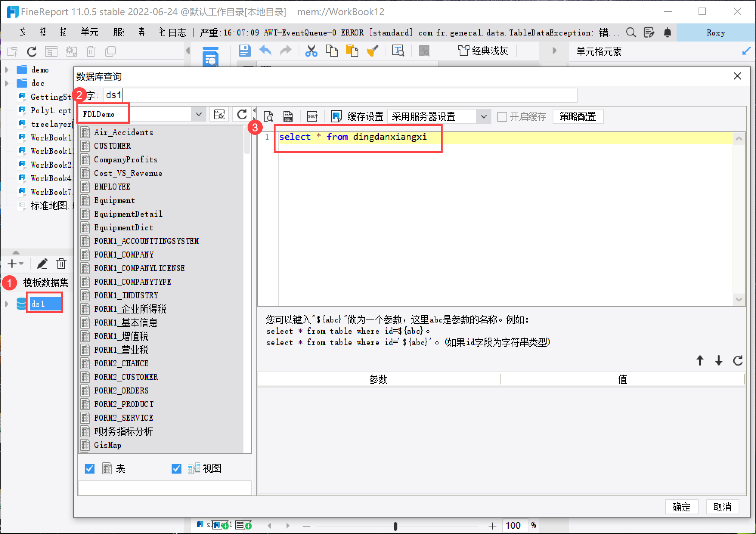This screenshot has width=756, height=534.
Task: Click the format painter brush icon
Action: pyautogui.click(x=372, y=51)
